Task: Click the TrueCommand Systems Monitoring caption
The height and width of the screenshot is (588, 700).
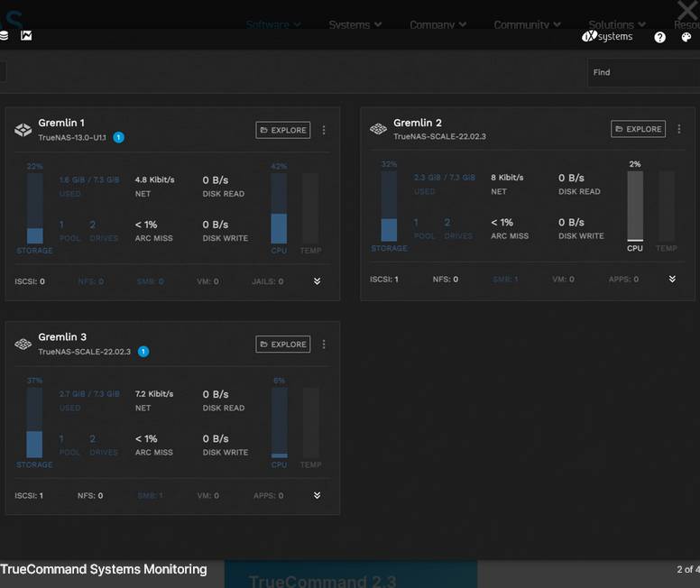Action: (x=104, y=570)
